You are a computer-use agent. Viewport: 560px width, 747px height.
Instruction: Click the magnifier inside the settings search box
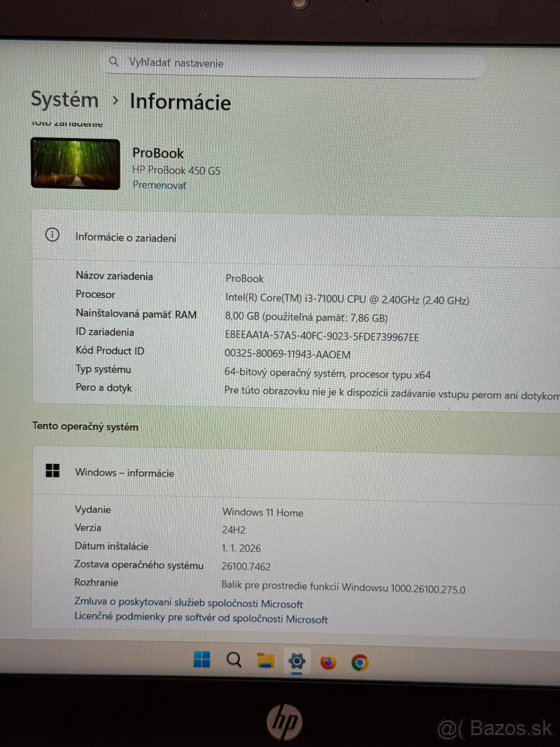[114, 62]
